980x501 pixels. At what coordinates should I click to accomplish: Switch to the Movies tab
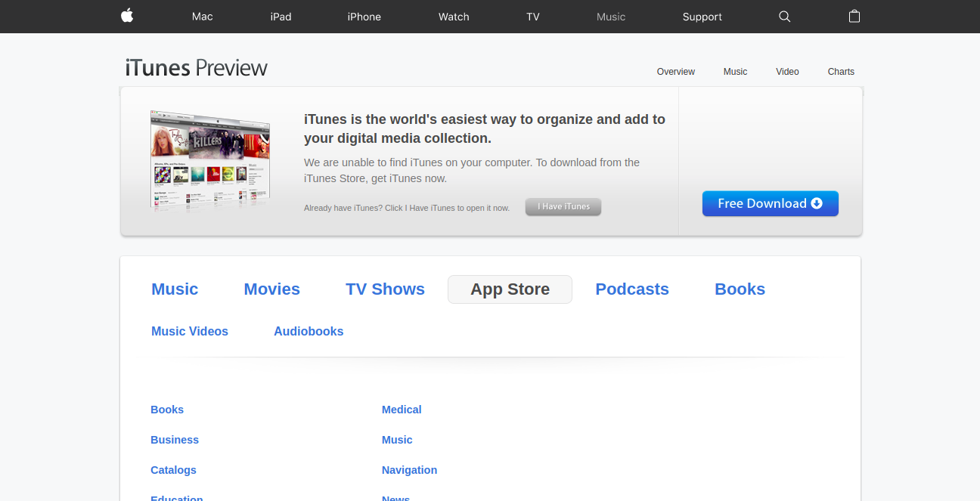pos(272,289)
